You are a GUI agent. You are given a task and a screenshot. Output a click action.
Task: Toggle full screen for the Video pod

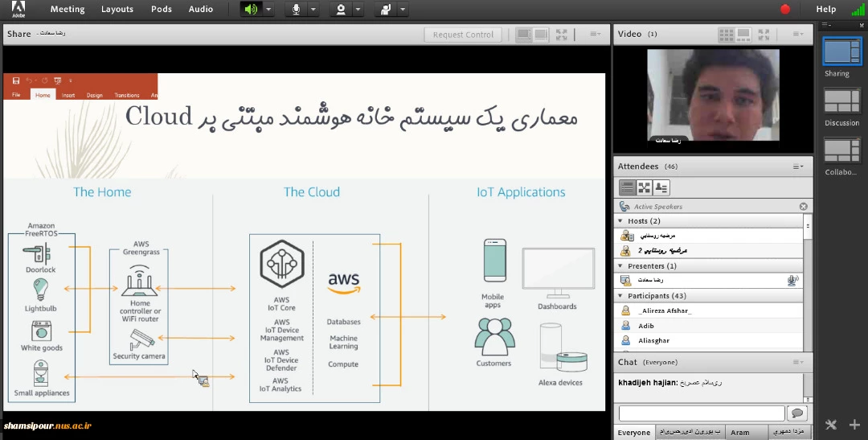[x=764, y=35]
